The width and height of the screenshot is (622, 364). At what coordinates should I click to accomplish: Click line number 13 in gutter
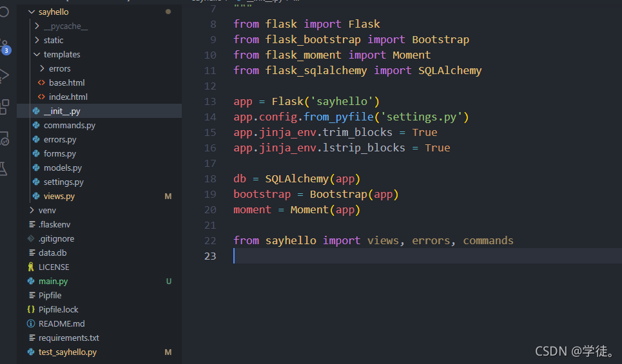coord(210,102)
